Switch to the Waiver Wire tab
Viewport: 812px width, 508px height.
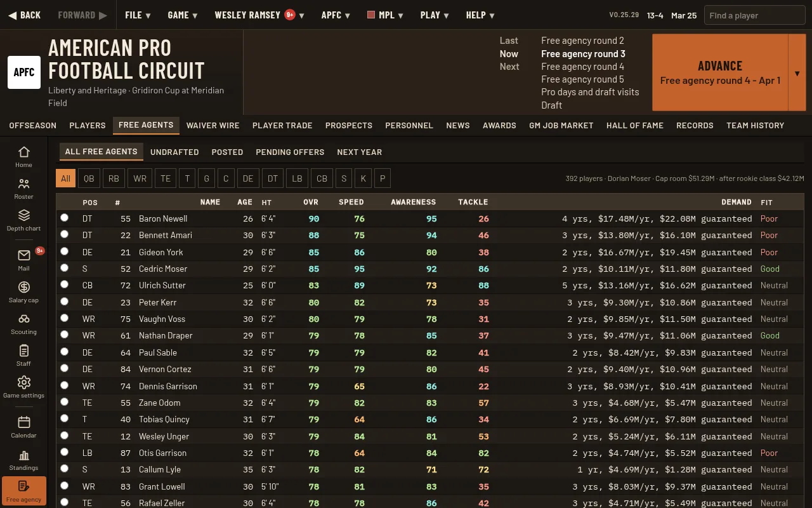[x=213, y=125]
